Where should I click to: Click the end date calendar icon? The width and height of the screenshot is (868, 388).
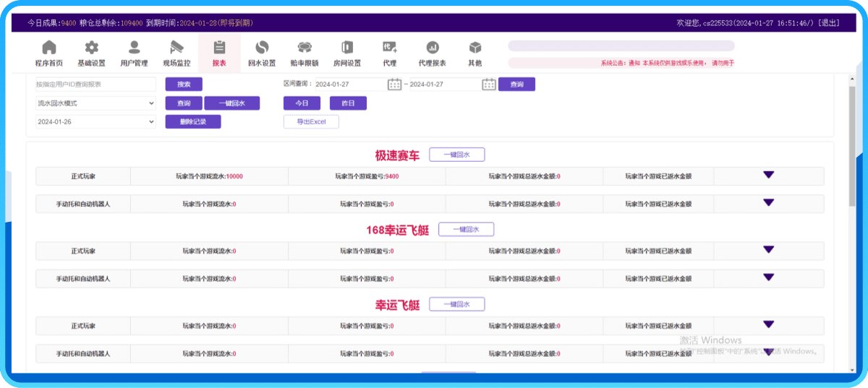(x=489, y=85)
